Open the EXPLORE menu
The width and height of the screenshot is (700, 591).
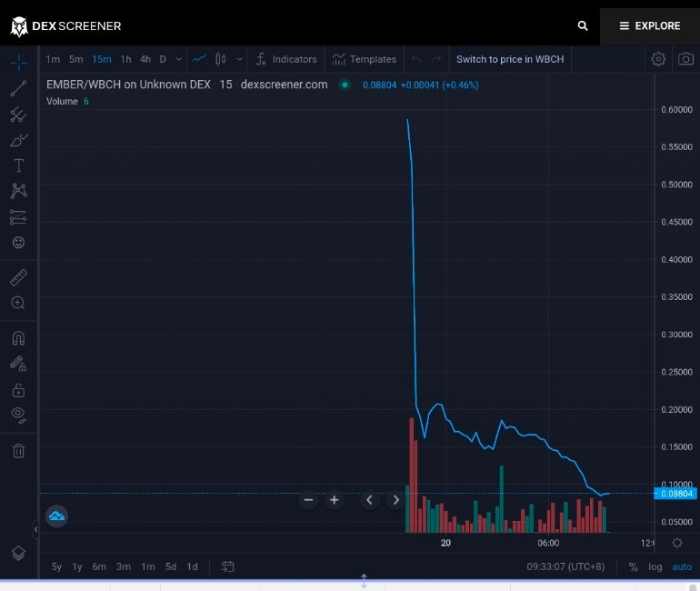pyautogui.click(x=650, y=25)
